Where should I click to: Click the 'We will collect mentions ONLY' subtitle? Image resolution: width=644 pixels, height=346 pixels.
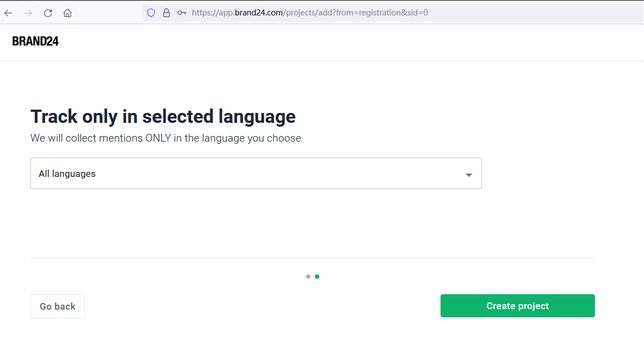tap(165, 138)
